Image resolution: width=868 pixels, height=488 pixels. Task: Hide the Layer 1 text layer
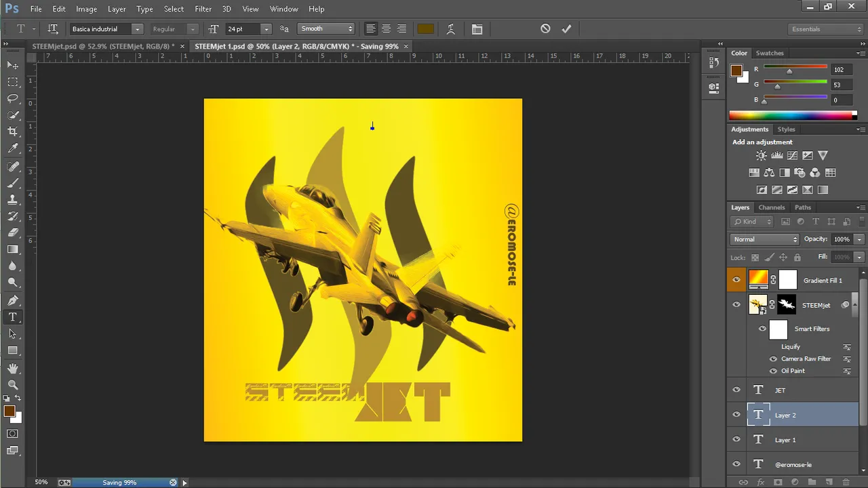(x=736, y=439)
